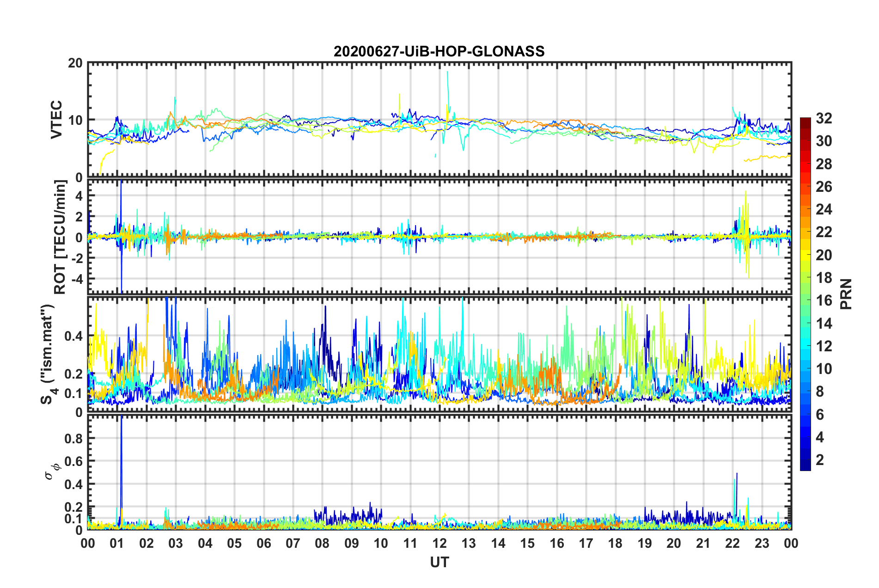This screenshot has height=588, width=879.
Task: Click ROT axis tick label 4
Action: [79, 196]
